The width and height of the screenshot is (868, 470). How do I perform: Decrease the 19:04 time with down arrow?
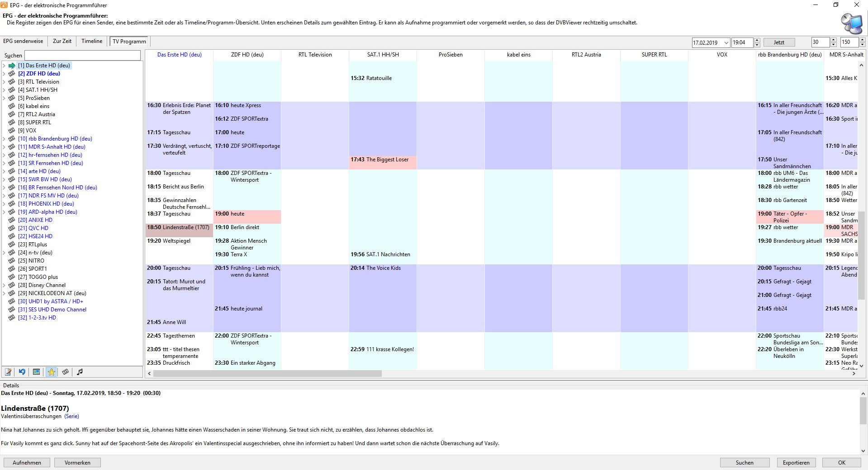[x=757, y=45]
